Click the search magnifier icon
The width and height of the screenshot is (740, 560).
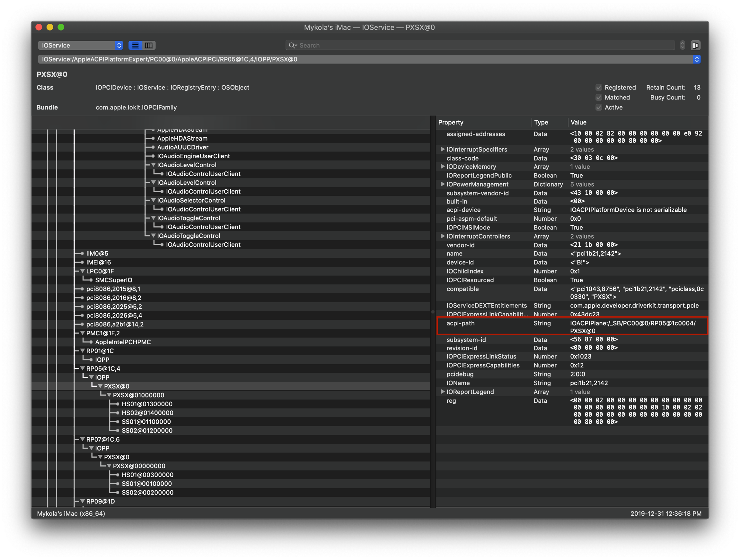point(292,45)
